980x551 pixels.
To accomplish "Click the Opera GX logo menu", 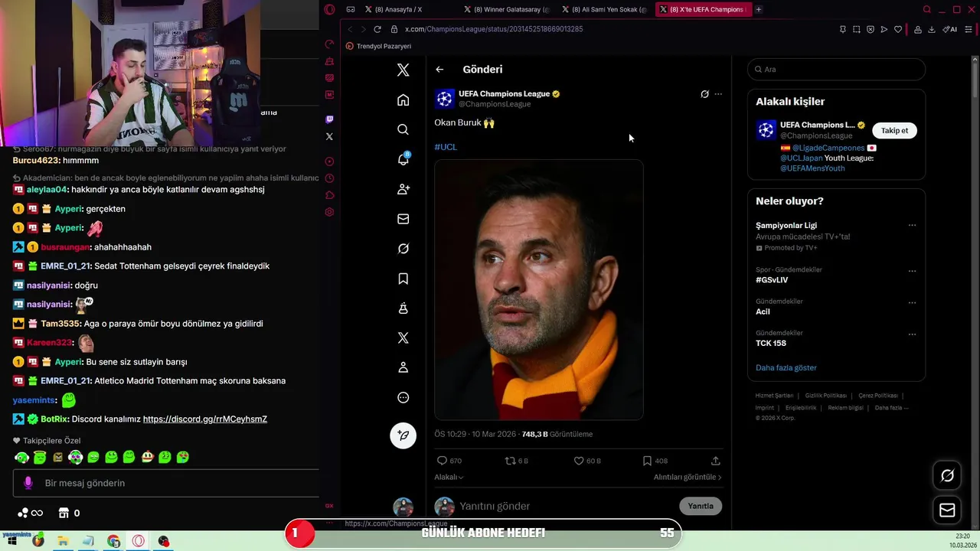I will click(x=329, y=9).
